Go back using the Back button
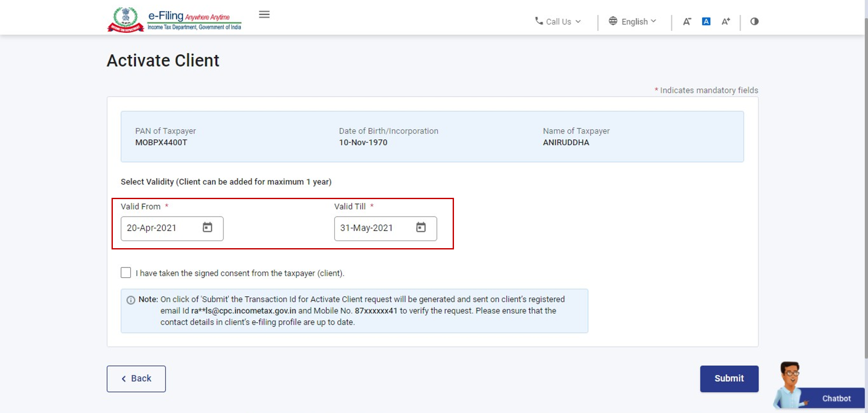The image size is (868, 413). pos(136,379)
